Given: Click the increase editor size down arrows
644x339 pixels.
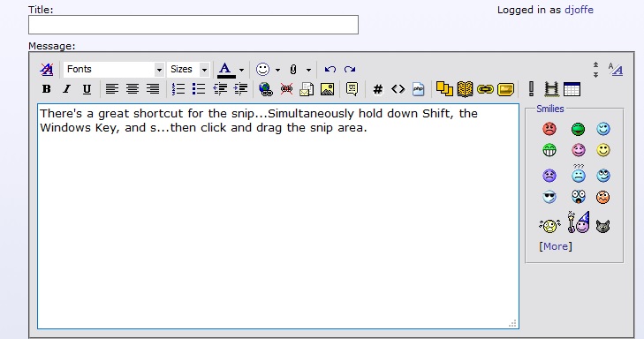Looking at the screenshot, I should tap(595, 74).
